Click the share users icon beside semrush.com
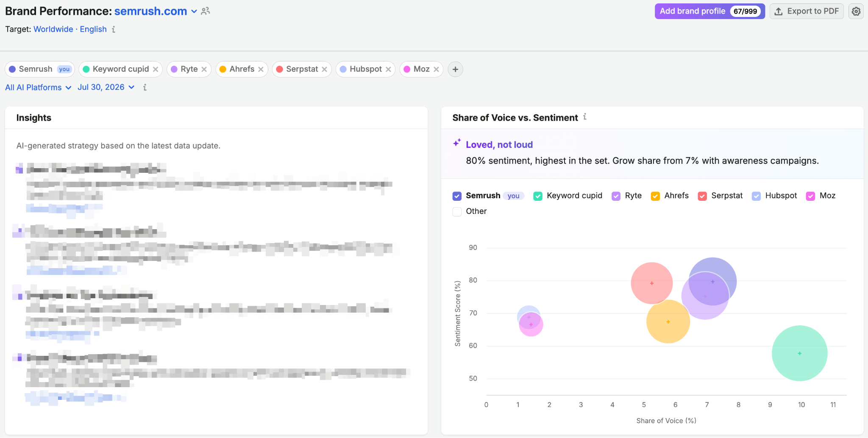The image size is (868, 438). tap(206, 11)
